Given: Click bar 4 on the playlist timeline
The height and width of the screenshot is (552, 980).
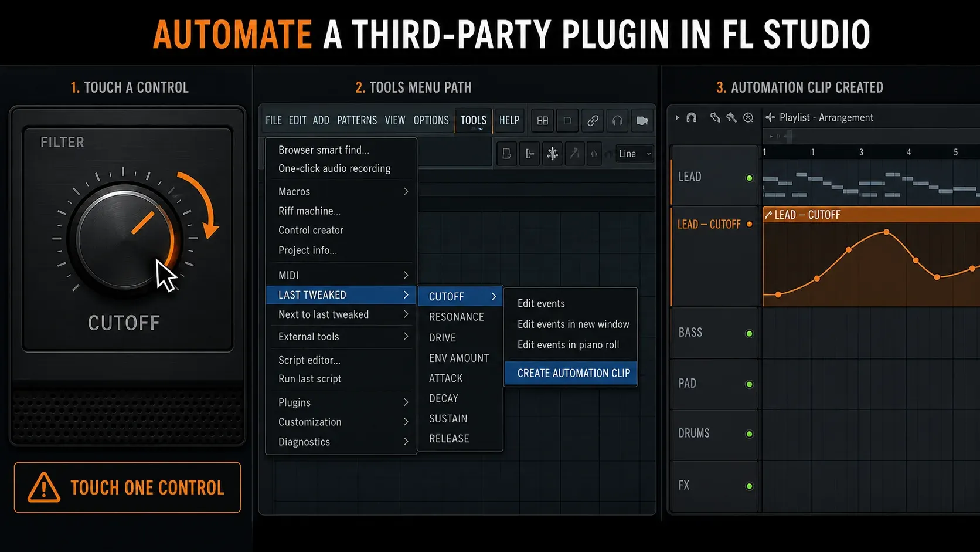Looking at the screenshot, I should tap(908, 152).
